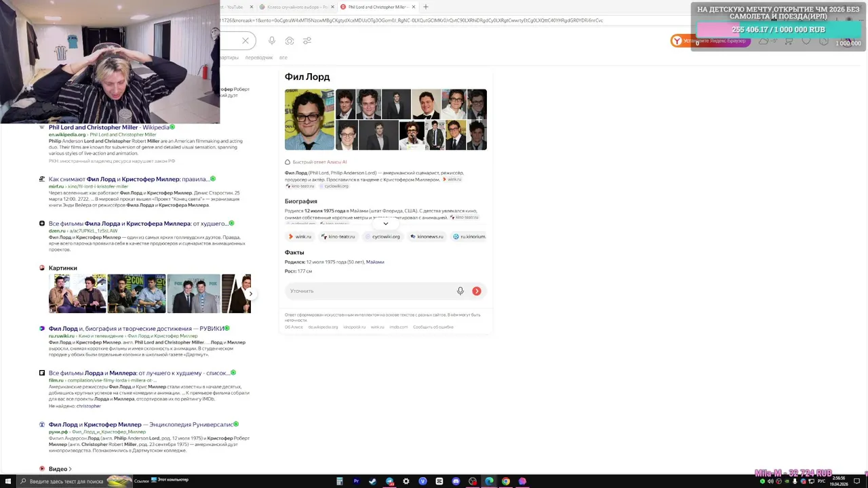Open Все фильмы Лорда и Миллера список result

tap(139, 373)
